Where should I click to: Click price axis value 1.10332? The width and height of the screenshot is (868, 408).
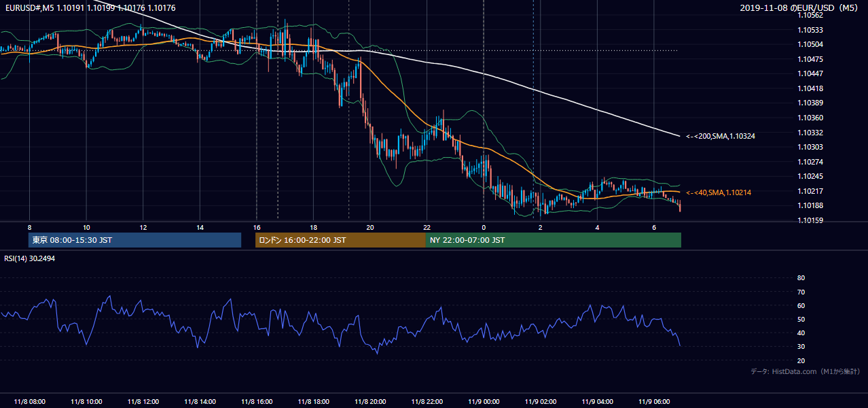[810, 133]
